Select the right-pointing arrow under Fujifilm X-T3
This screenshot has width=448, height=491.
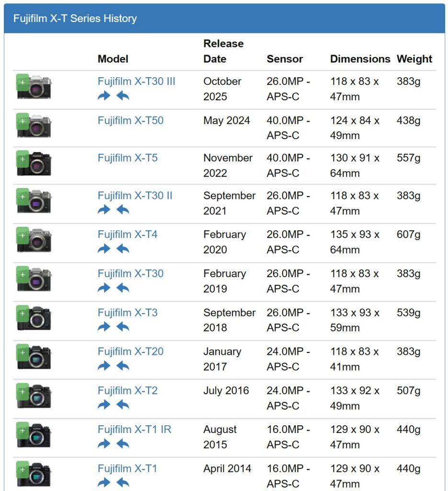pyautogui.click(x=104, y=327)
